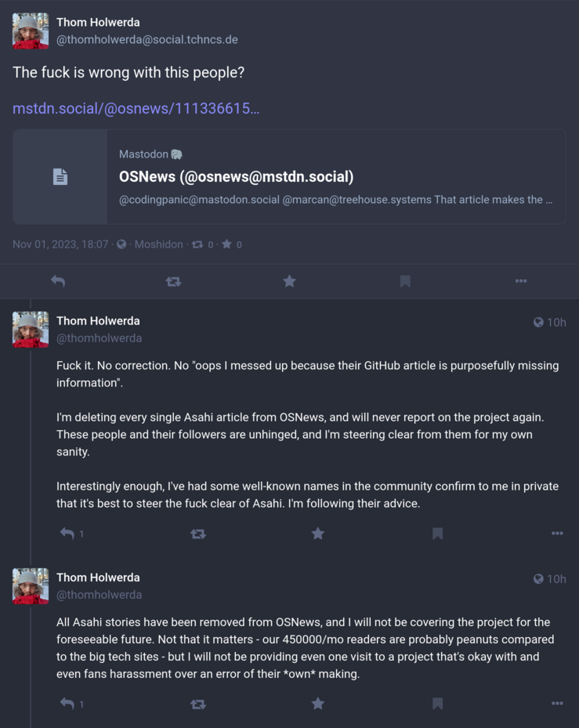Boost the 'All Asahi stories' post
The height and width of the screenshot is (728, 579).
198,704
